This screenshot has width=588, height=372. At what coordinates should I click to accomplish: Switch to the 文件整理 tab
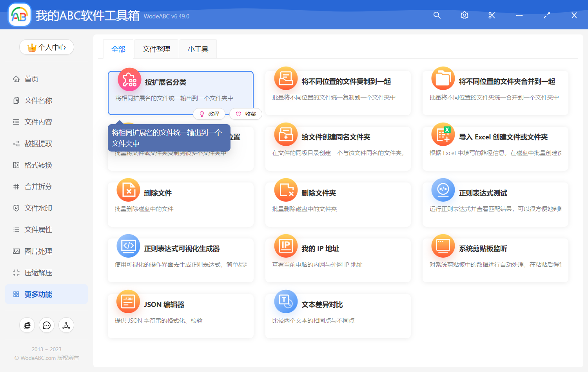click(156, 49)
